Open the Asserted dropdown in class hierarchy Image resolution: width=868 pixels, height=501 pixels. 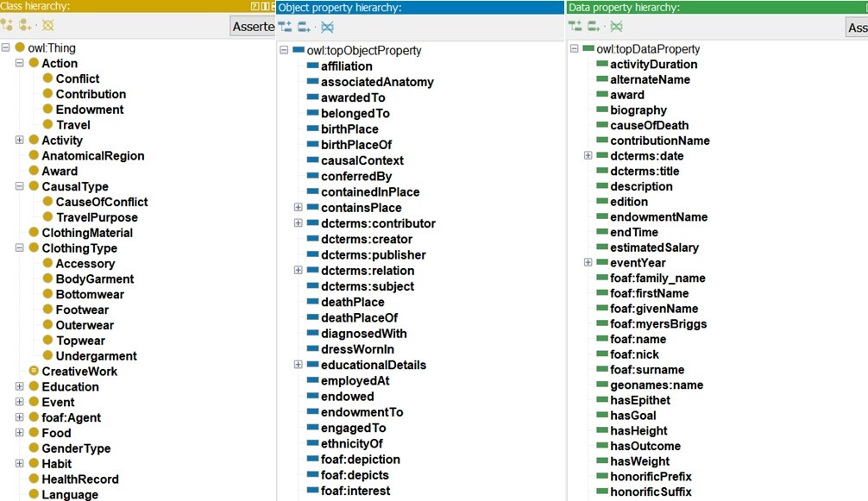click(252, 27)
